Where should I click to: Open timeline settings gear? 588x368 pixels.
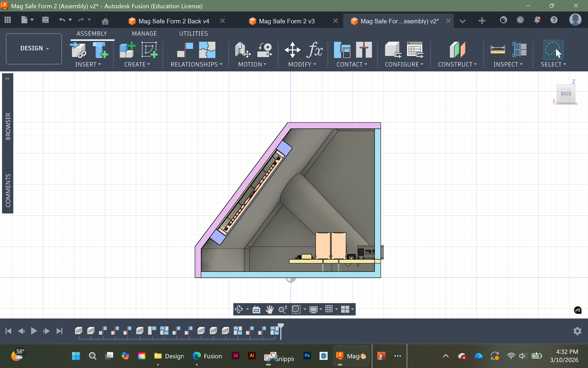click(x=577, y=331)
